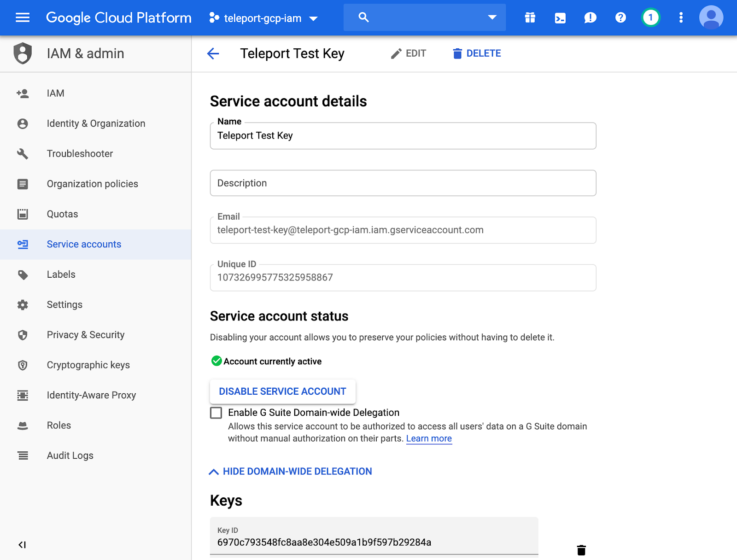Click the Roles hat icon
737x560 pixels.
(x=23, y=426)
